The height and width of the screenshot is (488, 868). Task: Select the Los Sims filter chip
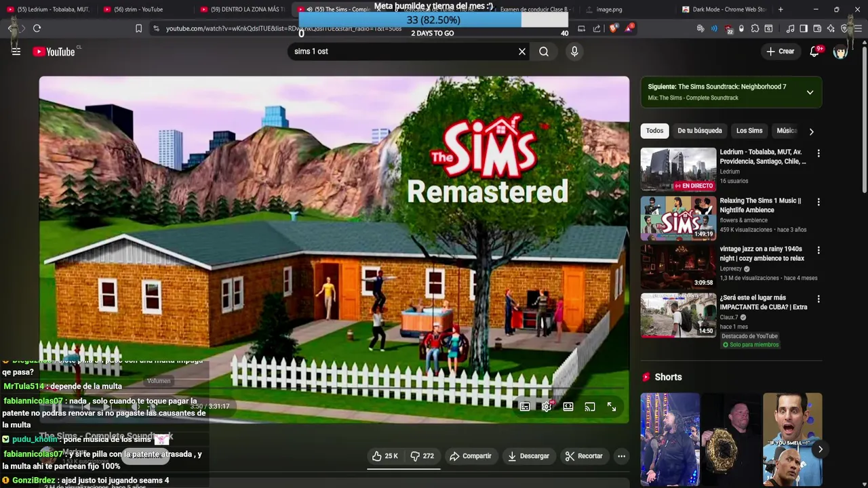[749, 131]
